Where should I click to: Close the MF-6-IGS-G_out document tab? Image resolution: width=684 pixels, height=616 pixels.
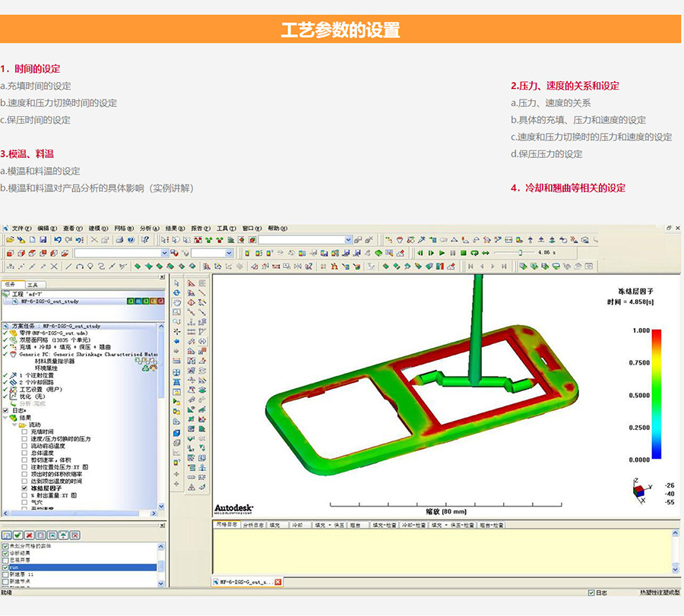pyautogui.click(x=278, y=582)
